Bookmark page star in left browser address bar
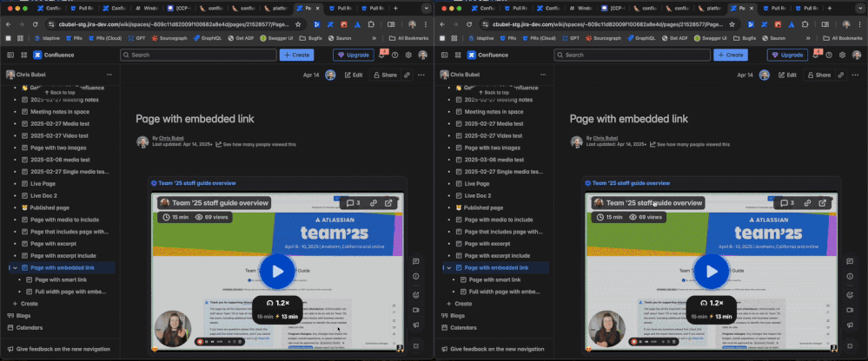868x361 pixels. pos(298,24)
